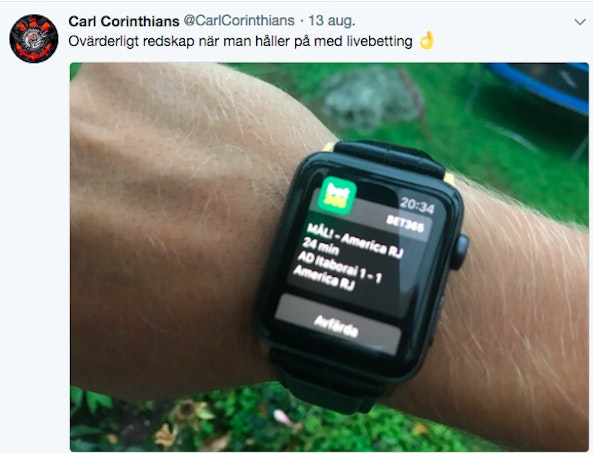Open @CarlCorinthians handle link
Image resolution: width=593 pixels, height=453 pixels.
(x=239, y=21)
